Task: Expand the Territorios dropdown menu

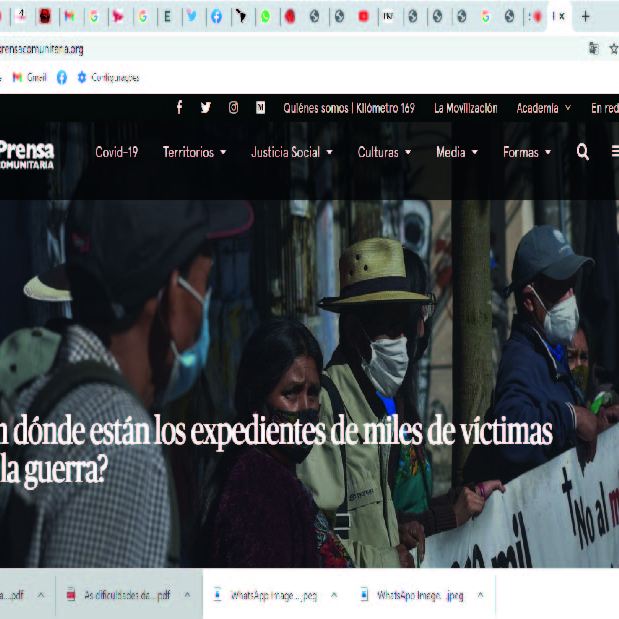Action: (195, 152)
